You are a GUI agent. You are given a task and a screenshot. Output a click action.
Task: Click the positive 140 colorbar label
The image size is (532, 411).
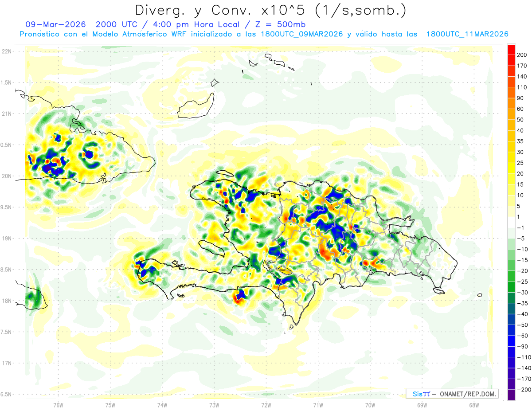pos(522,77)
